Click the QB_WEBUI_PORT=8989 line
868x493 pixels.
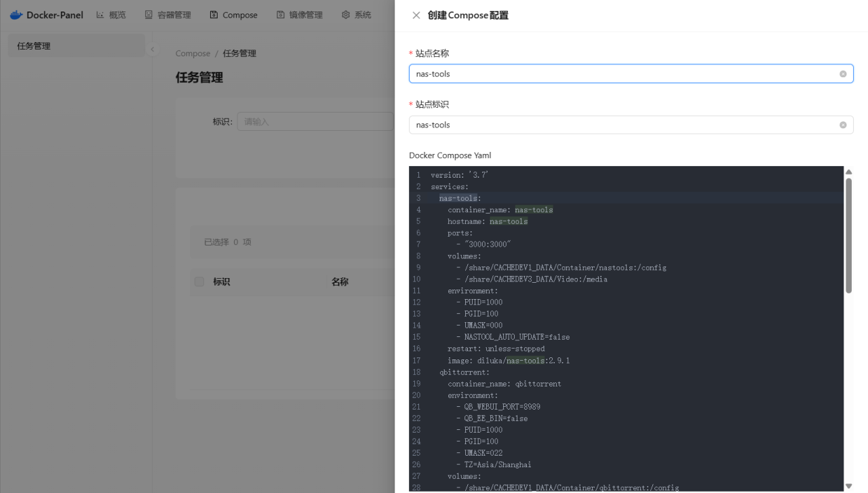tap(498, 407)
